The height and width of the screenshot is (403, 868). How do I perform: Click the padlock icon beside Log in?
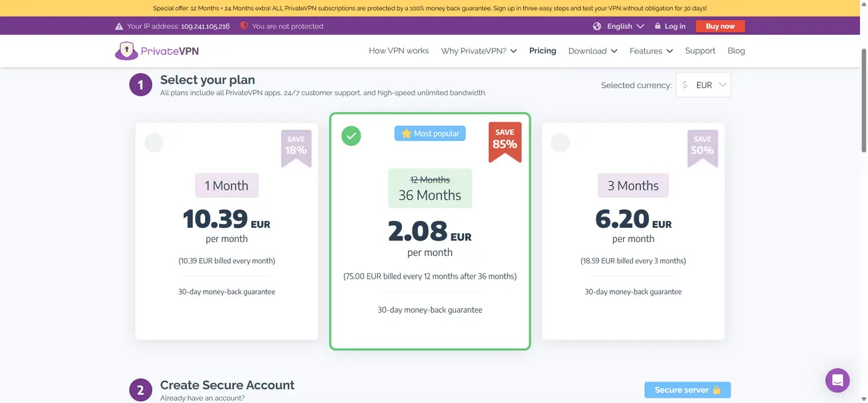[658, 26]
